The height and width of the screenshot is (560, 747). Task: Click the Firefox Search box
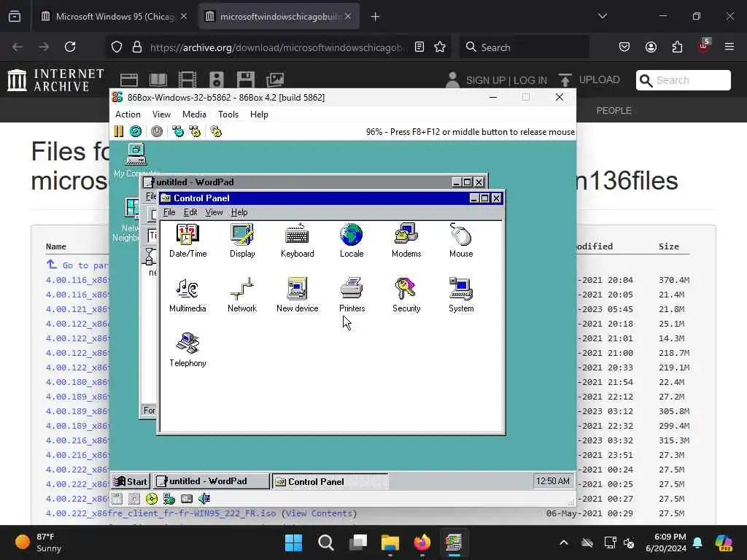click(524, 47)
